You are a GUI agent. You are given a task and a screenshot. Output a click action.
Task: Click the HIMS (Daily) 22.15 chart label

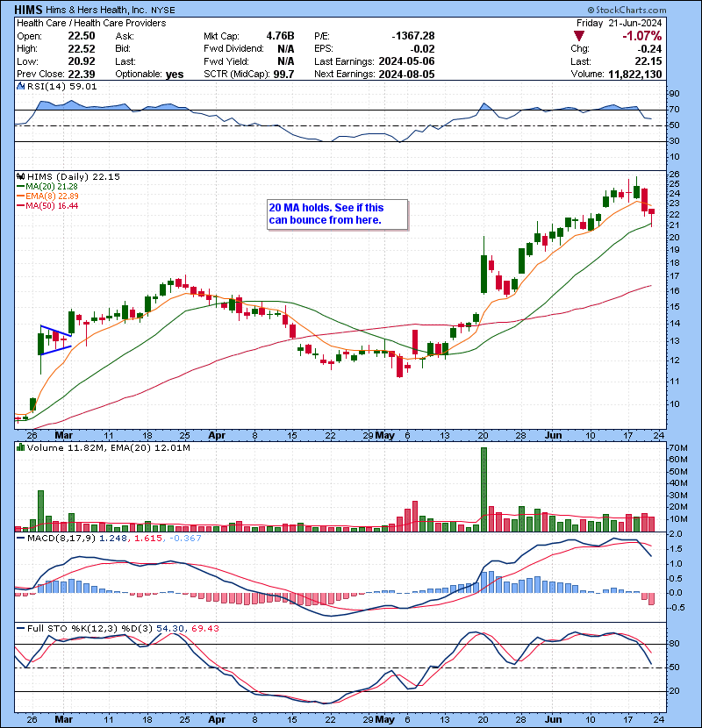pyautogui.click(x=74, y=176)
